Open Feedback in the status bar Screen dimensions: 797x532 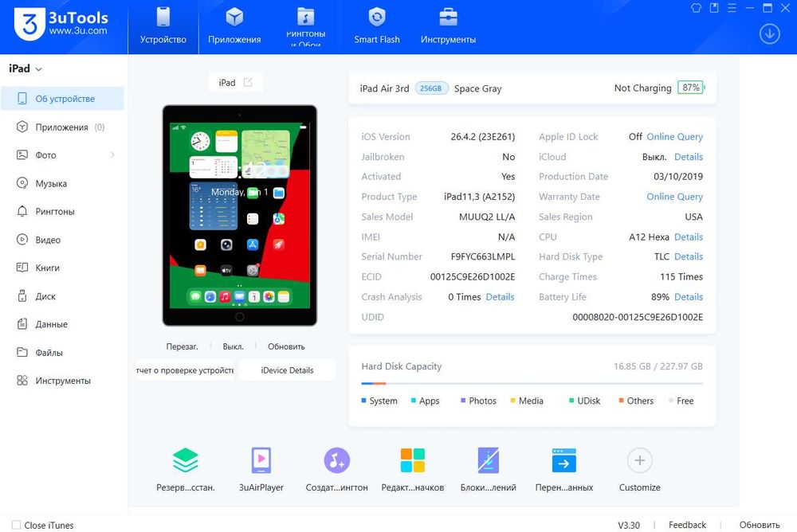click(687, 525)
